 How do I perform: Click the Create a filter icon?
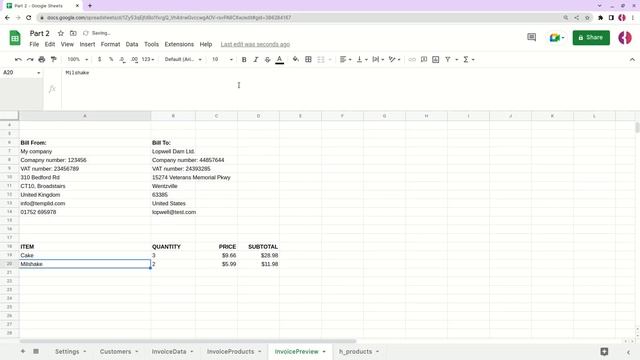448,60
